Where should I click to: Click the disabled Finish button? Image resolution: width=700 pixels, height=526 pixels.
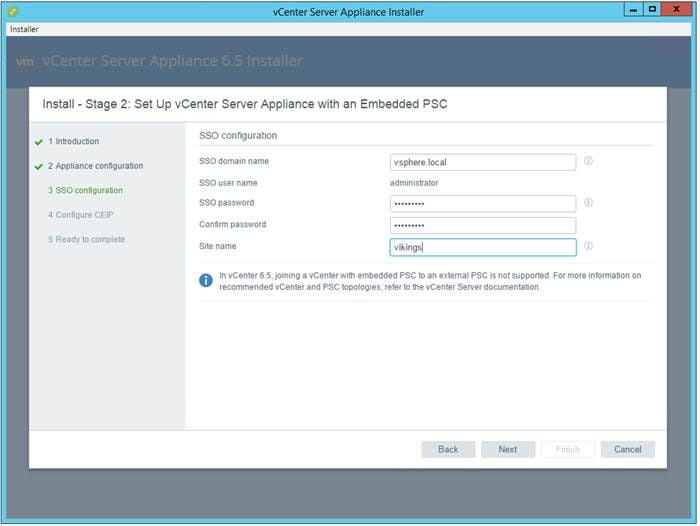tap(568, 449)
